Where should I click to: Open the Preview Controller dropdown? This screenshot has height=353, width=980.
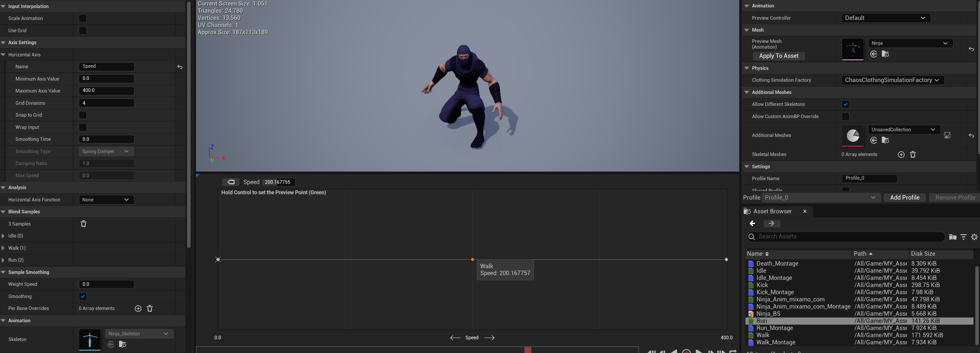coord(885,18)
